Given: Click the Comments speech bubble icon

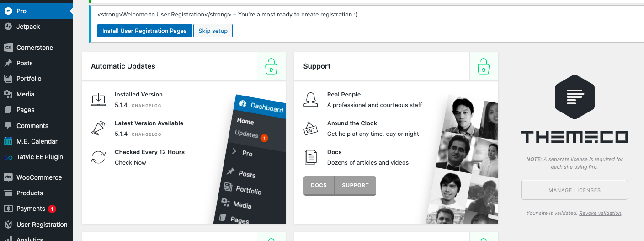Looking at the screenshot, I should point(8,126).
